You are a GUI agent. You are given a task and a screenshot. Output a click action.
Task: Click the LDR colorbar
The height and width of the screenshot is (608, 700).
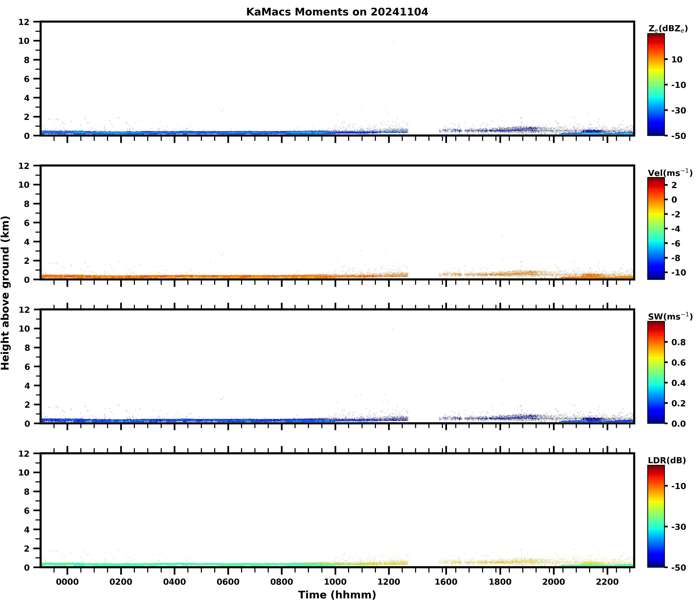[656, 516]
